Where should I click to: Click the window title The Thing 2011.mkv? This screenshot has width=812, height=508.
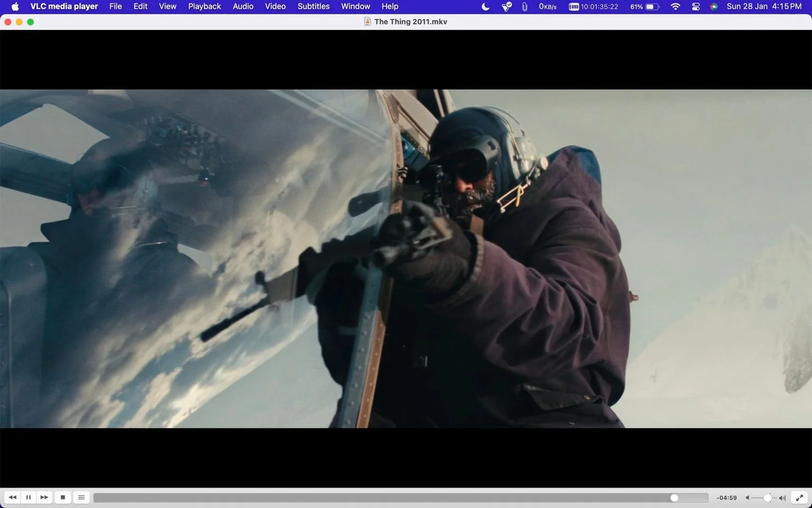(411, 22)
